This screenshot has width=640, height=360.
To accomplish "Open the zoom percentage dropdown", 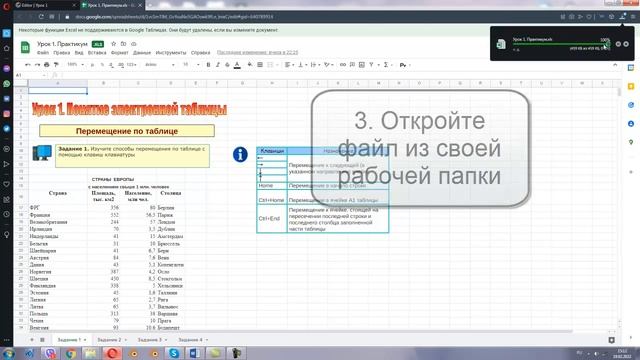I will [x=75, y=65].
